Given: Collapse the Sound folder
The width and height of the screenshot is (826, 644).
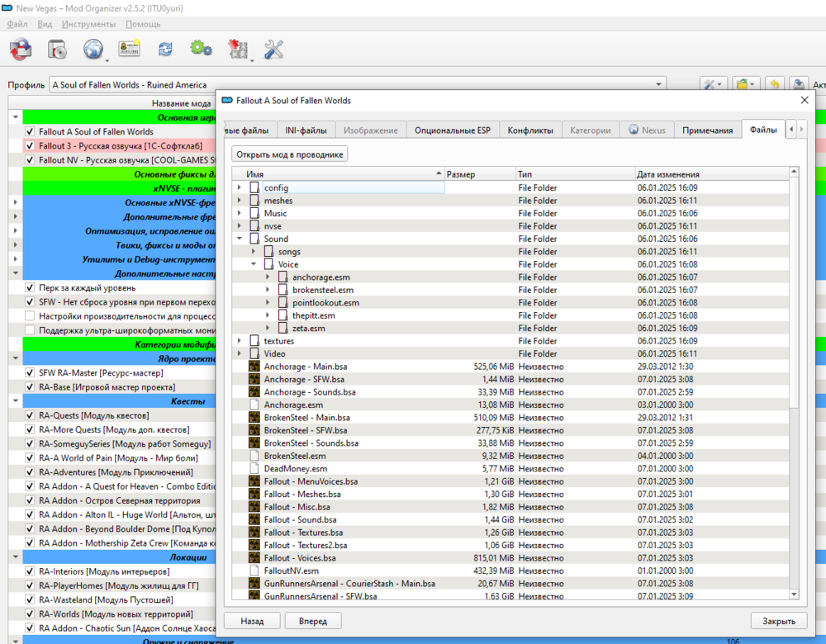Looking at the screenshot, I should [240, 239].
